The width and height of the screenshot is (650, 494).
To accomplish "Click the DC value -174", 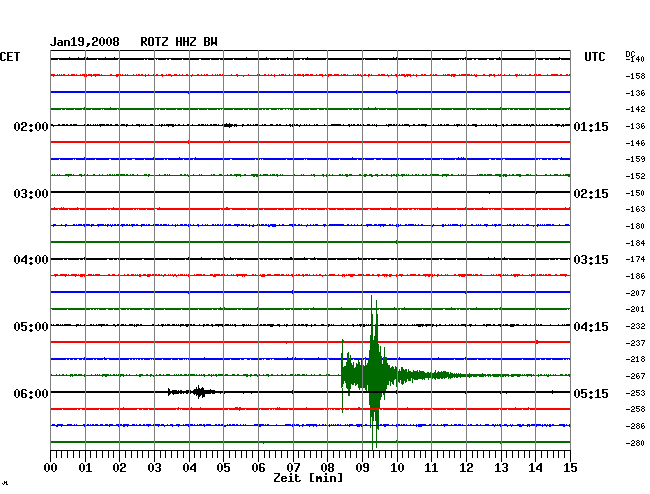I will (x=635, y=259).
